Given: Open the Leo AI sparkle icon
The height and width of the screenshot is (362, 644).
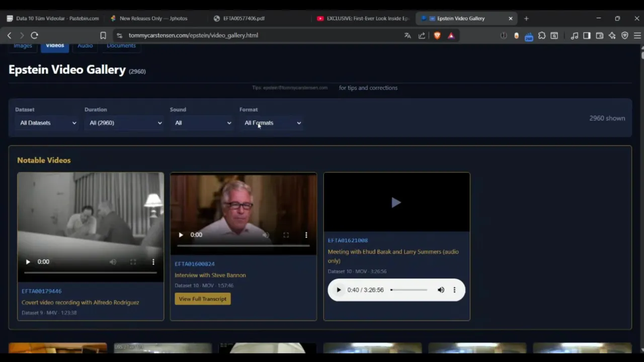Looking at the screenshot, I should [x=612, y=36].
